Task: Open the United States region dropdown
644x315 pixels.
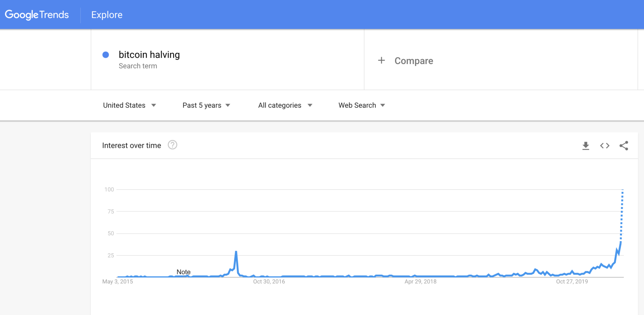Action: point(129,105)
